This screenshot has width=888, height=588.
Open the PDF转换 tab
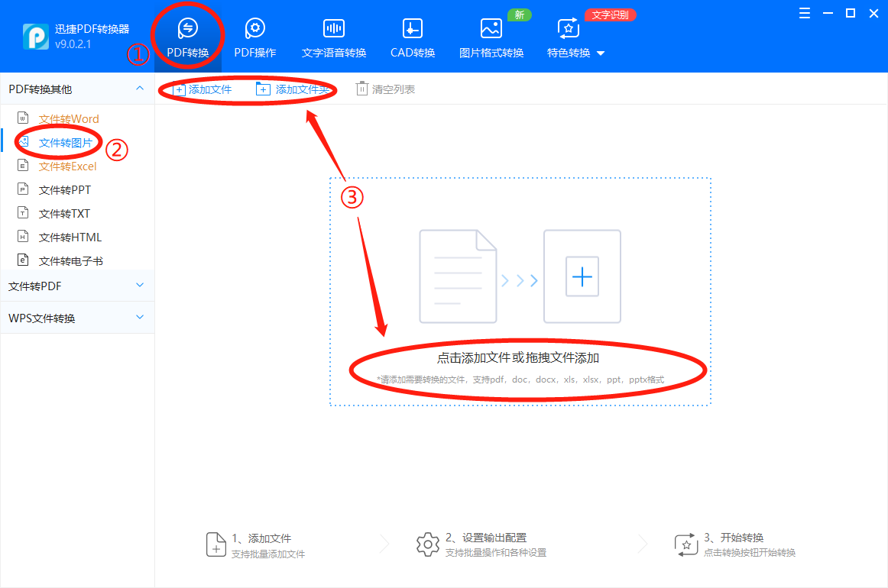pyautogui.click(x=188, y=37)
